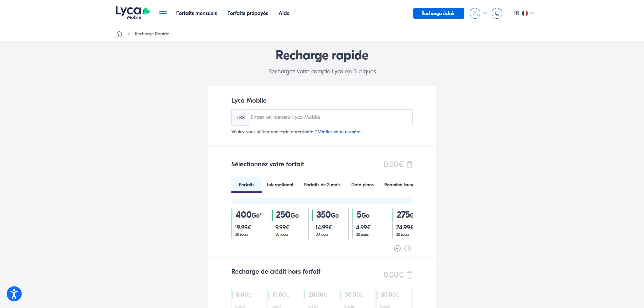Follow the Vérifiez votre numéro link
644x308 pixels.
pyautogui.click(x=339, y=132)
